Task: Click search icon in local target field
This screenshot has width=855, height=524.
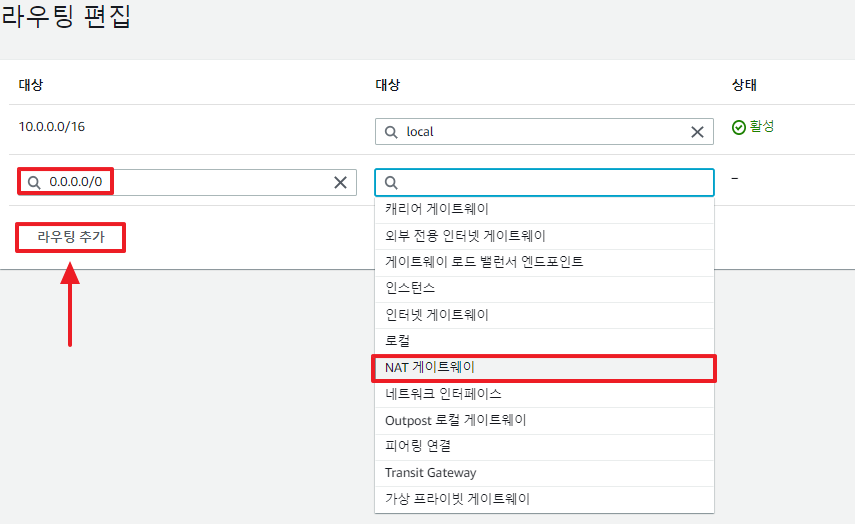Action: click(x=391, y=132)
